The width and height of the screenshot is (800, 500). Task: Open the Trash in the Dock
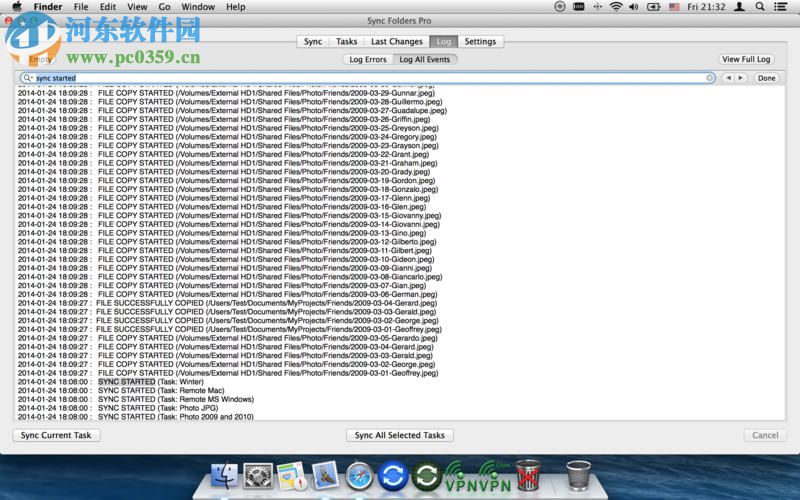point(579,476)
